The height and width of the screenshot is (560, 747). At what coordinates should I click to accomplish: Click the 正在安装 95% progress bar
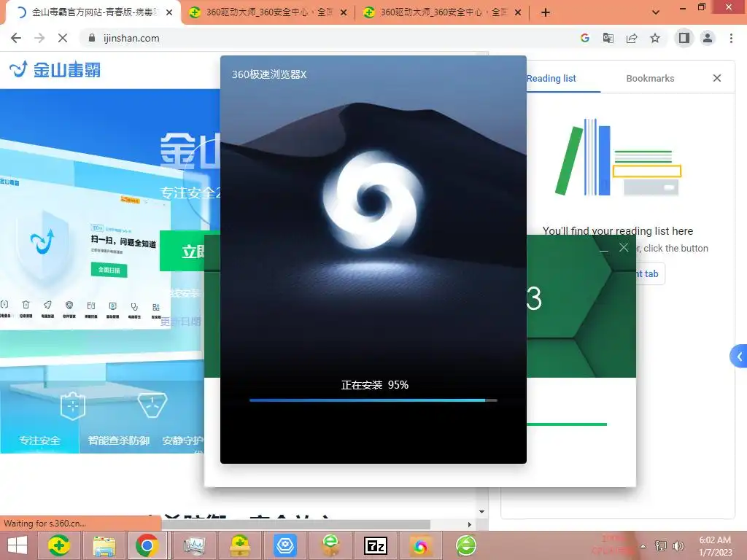pyautogui.click(x=373, y=400)
